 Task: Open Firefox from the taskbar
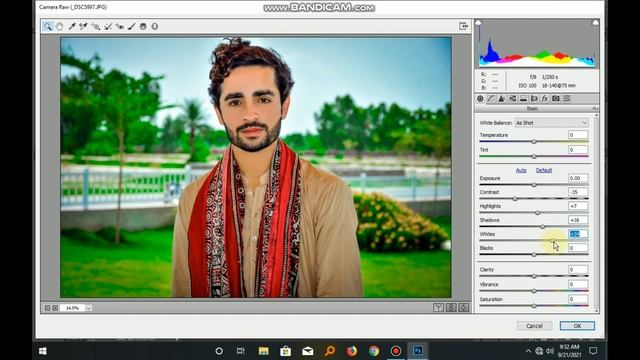351,351
